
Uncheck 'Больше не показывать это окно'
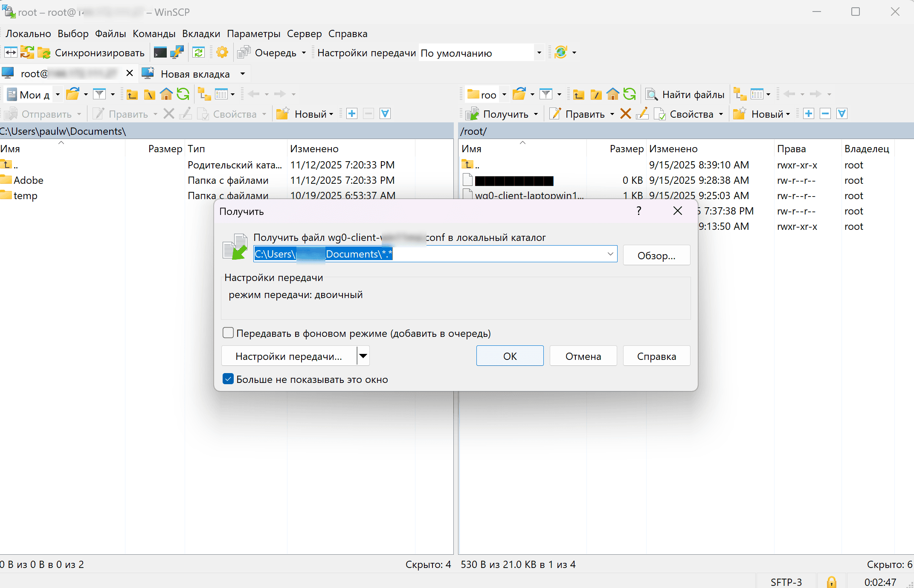point(228,379)
